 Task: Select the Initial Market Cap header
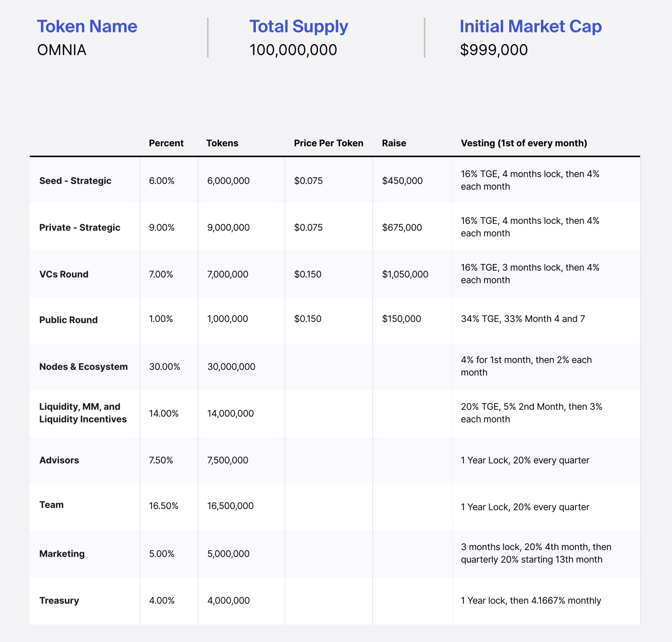pos(532,26)
